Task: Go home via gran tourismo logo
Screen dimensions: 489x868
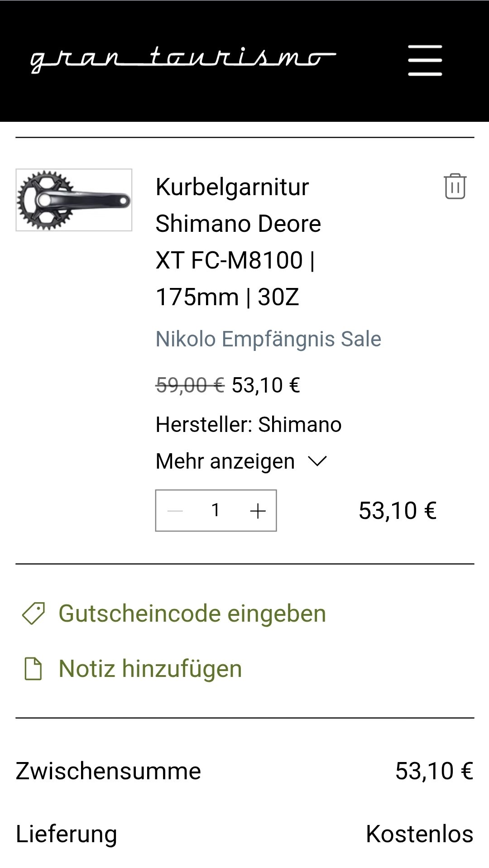Action: 182,60
